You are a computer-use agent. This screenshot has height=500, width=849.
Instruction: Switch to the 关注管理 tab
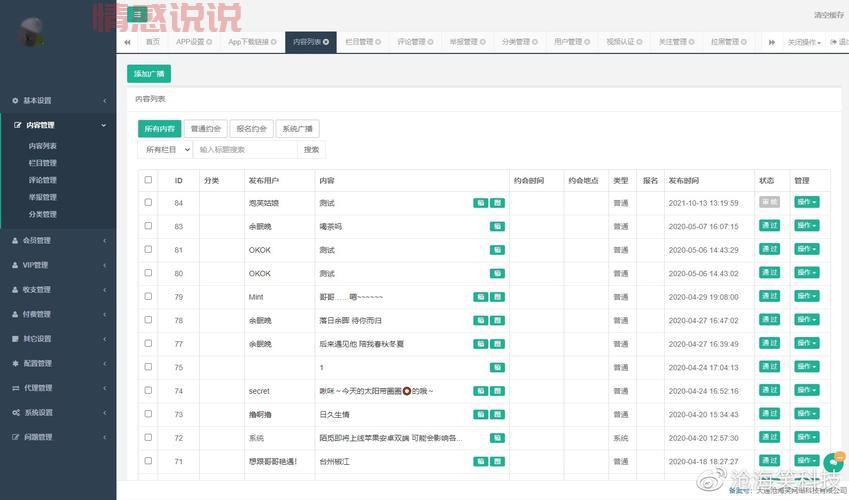pos(676,42)
